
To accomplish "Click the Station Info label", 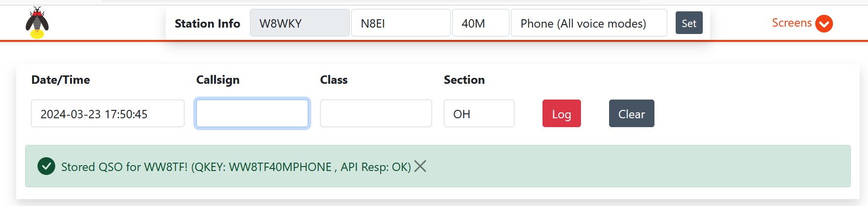I will [207, 24].
